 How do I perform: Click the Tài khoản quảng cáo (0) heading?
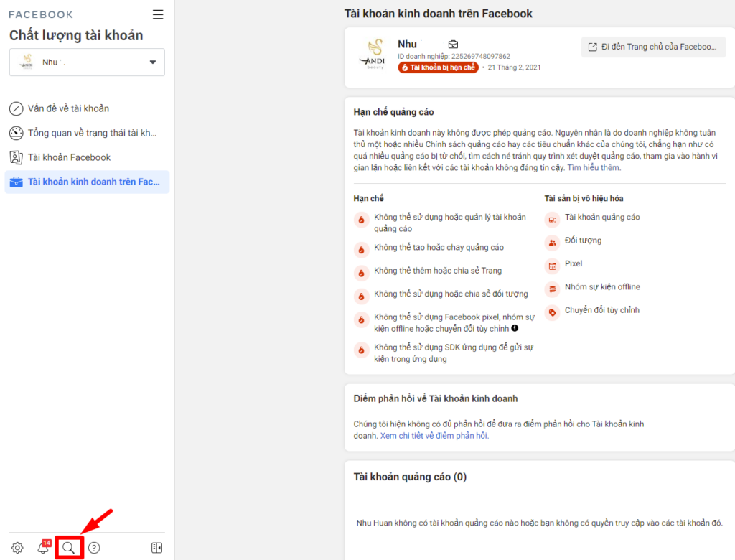coord(410,477)
